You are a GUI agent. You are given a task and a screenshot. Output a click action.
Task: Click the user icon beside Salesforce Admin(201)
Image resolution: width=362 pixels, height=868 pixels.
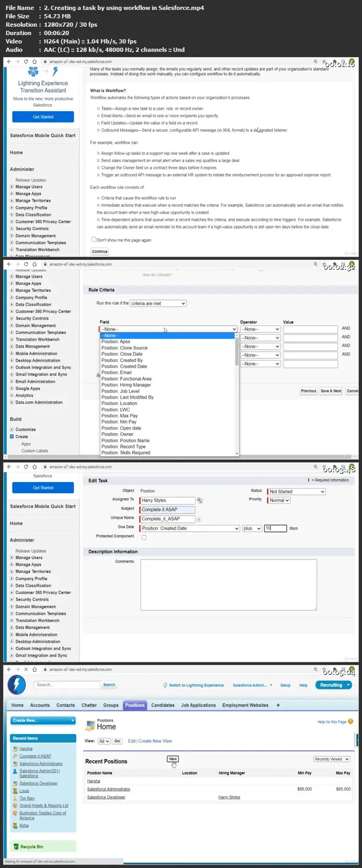click(x=15, y=771)
